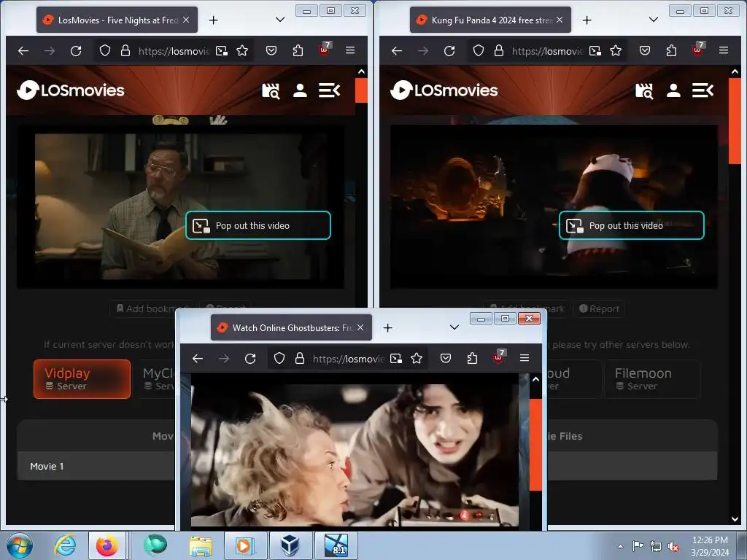Select Filemoon Server

(652, 379)
